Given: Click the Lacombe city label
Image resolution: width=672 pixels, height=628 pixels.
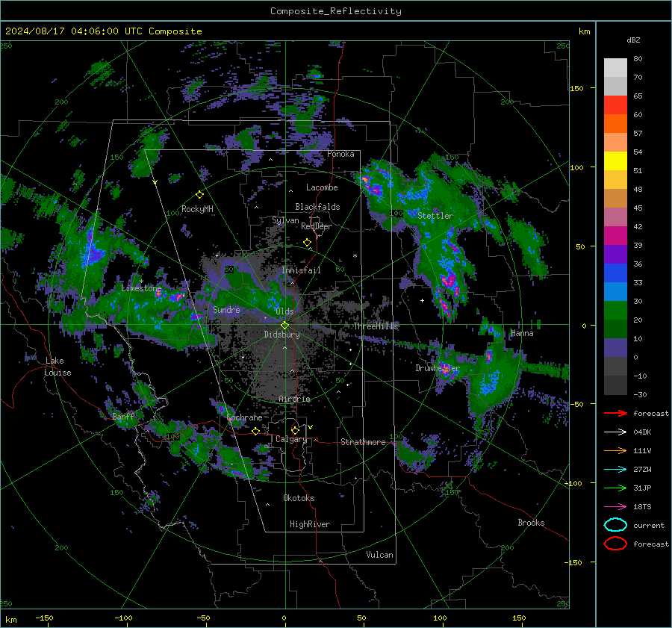Looking at the screenshot, I should coord(322,187).
